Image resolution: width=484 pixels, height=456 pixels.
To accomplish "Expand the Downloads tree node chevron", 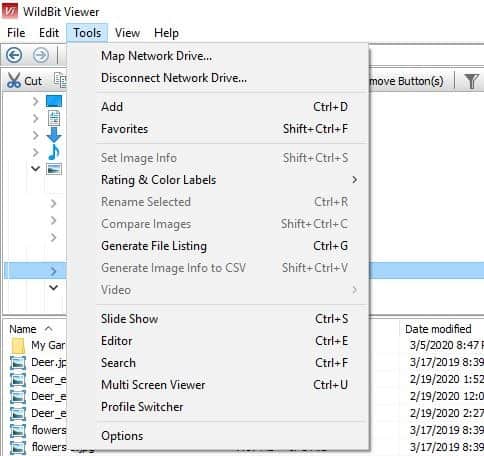I will 35,135.
